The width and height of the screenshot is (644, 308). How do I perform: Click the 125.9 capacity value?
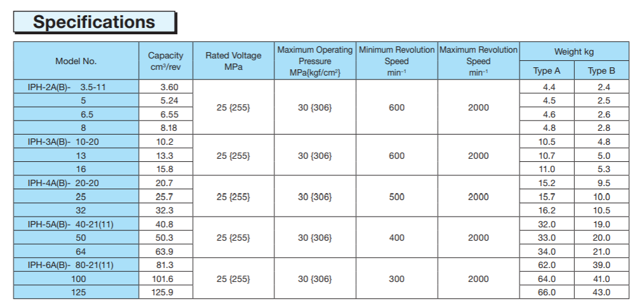166,293
